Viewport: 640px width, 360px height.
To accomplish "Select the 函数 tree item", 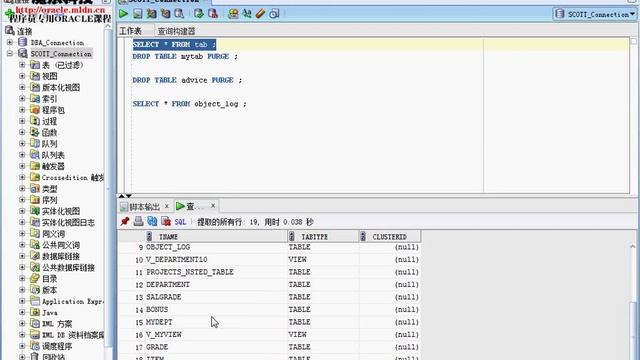I will (x=49, y=133).
